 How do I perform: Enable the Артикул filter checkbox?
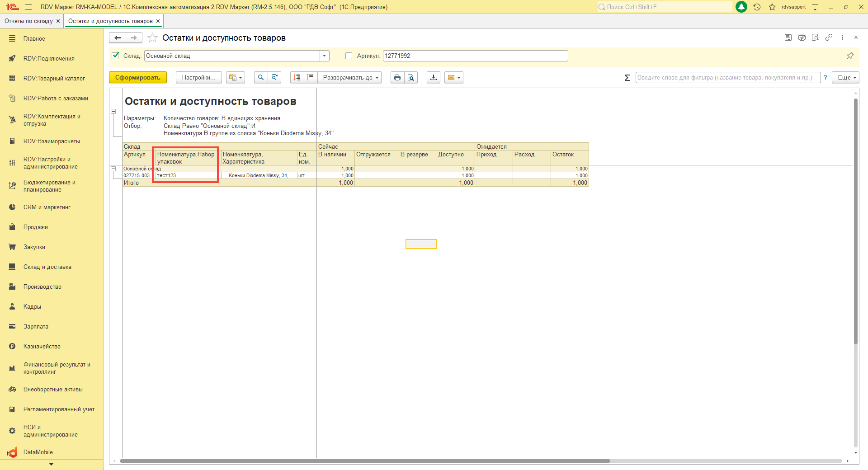click(x=349, y=56)
